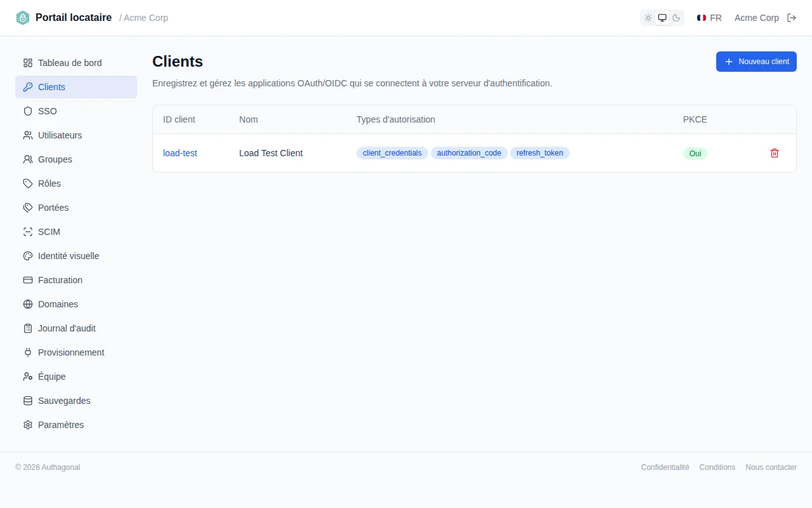Click the client_credentials badge
This screenshot has width=812, height=508.
pos(392,153)
